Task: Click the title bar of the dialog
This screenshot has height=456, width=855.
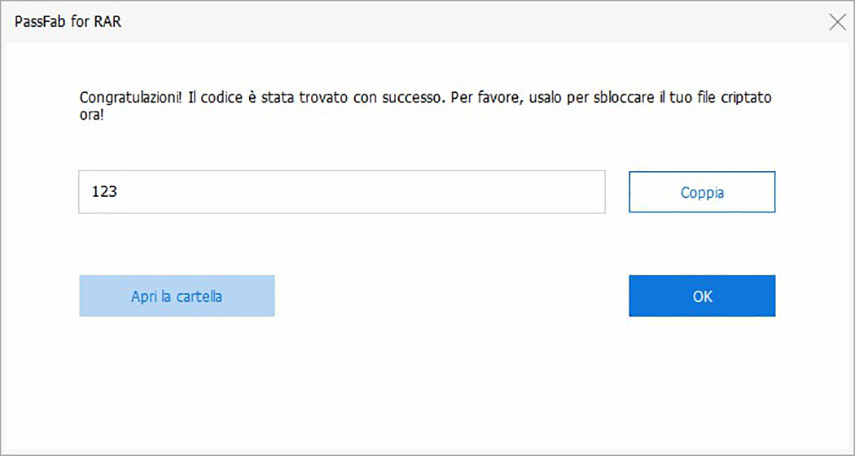Action: 400,22
